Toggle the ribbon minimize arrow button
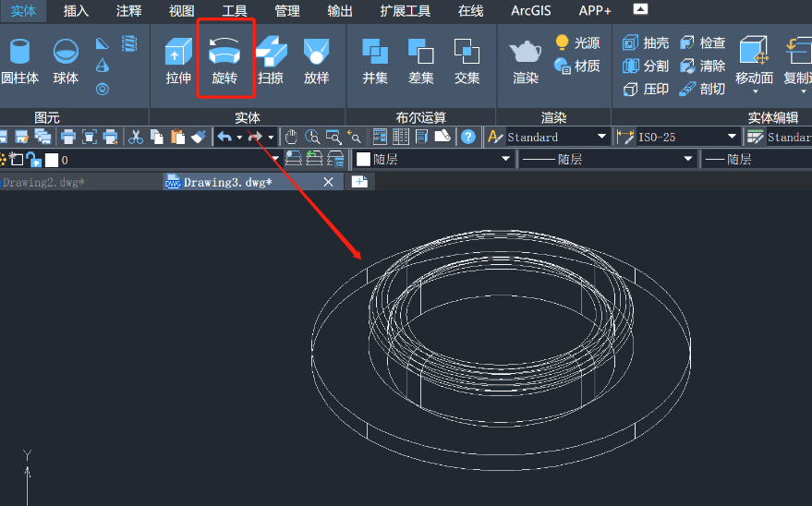The image size is (812, 506). coord(641,10)
